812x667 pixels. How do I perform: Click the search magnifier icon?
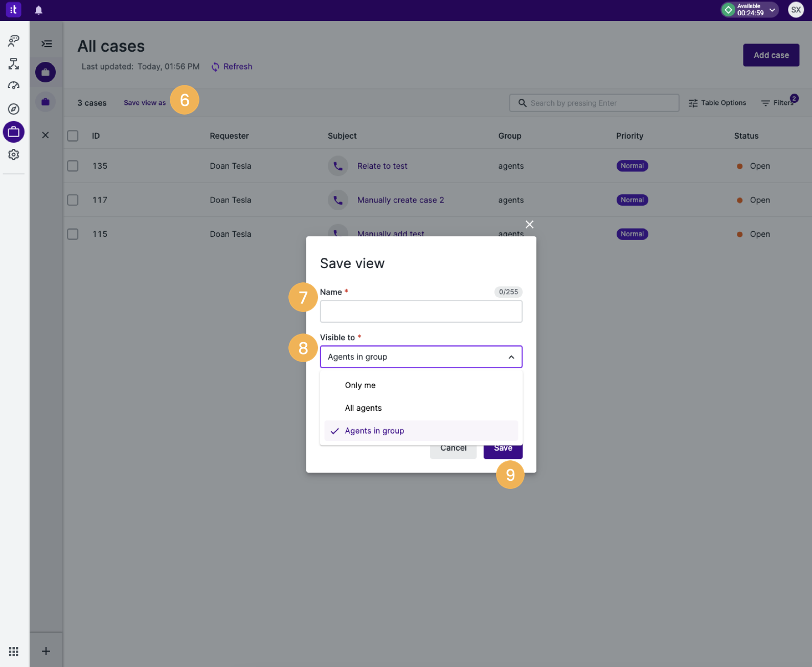coord(522,103)
